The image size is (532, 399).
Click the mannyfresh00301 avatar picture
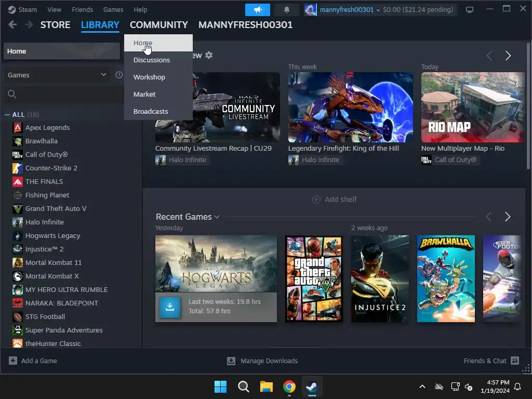tap(310, 9)
